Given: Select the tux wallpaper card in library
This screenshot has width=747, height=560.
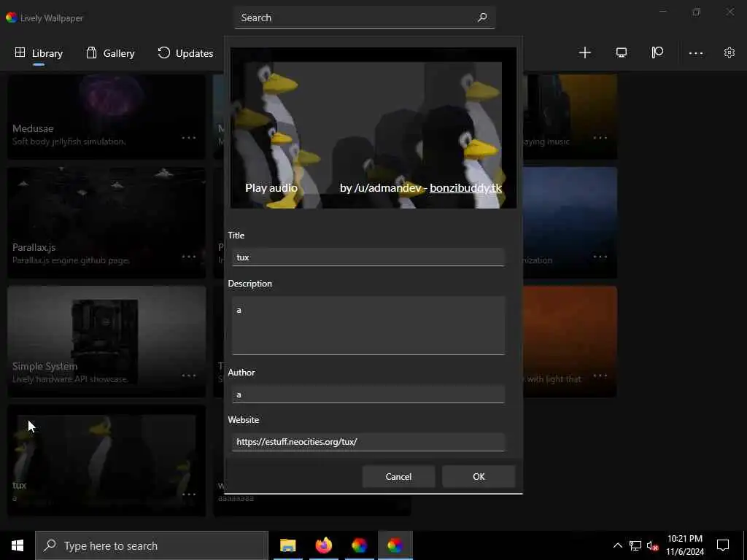Looking at the screenshot, I should click(x=107, y=461).
